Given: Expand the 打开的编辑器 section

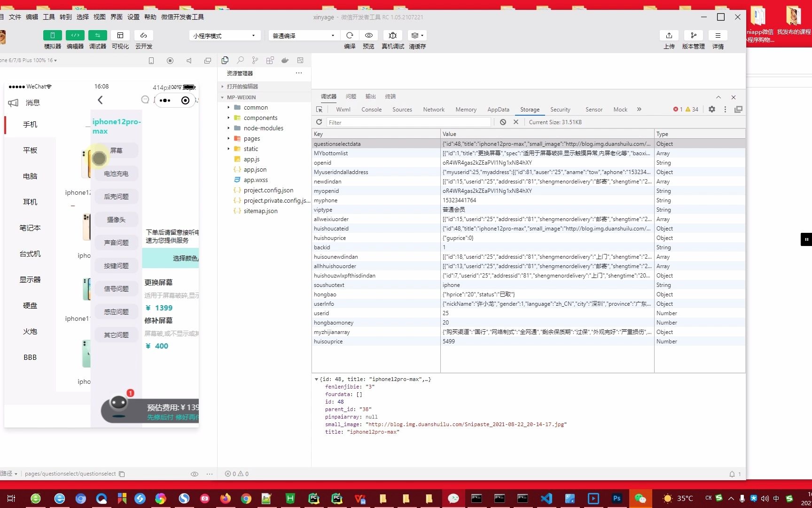Looking at the screenshot, I should [264, 87].
